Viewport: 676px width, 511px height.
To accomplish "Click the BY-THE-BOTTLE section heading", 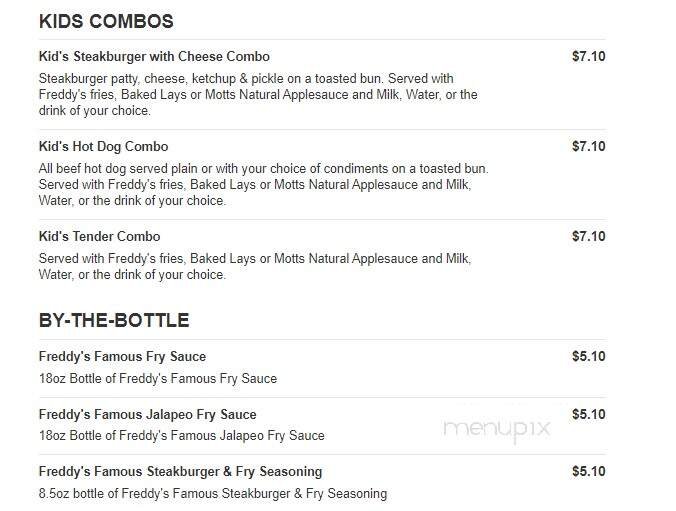I will (x=114, y=321).
